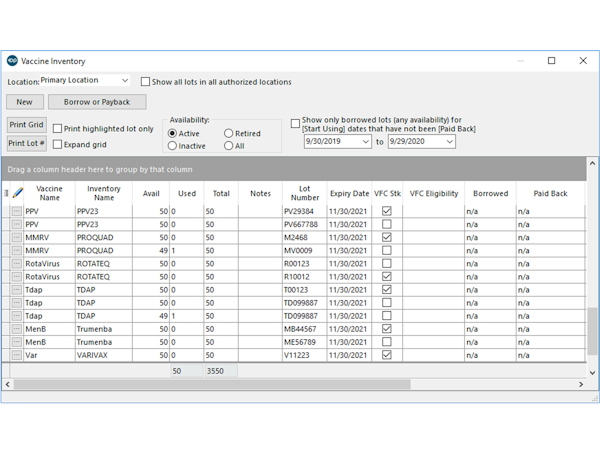Click ellipsis button on first PPV row
Image resolution: width=600 pixels, height=450 pixels.
pyautogui.click(x=16, y=212)
